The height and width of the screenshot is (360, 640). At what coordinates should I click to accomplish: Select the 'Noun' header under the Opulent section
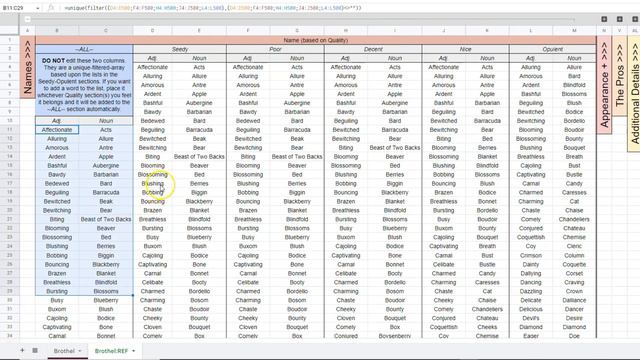574,58
